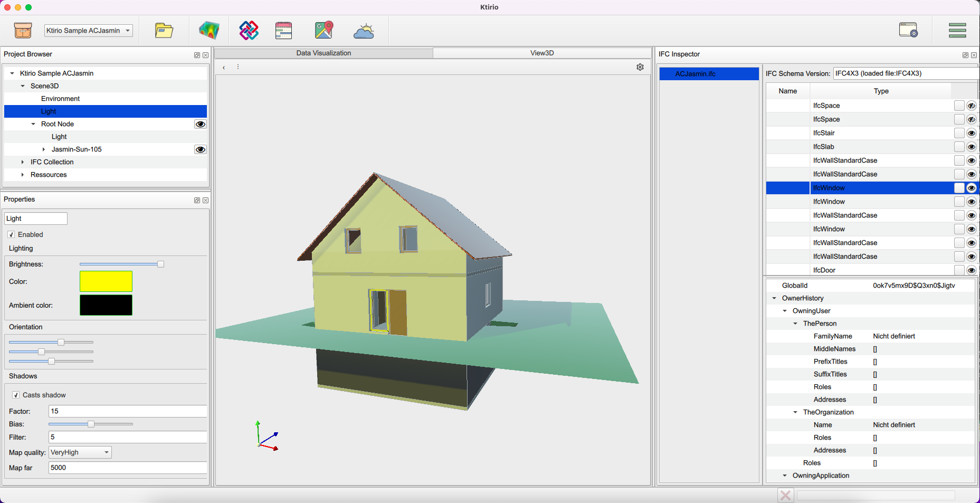The height and width of the screenshot is (503, 980).
Task: Click the Factor input field
Action: pos(127,411)
